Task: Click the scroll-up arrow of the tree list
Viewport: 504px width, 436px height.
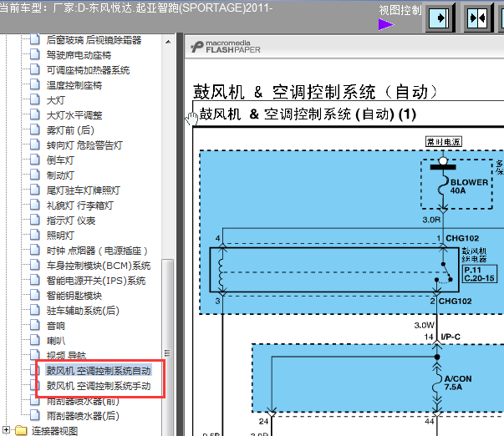Action: coord(168,42)
